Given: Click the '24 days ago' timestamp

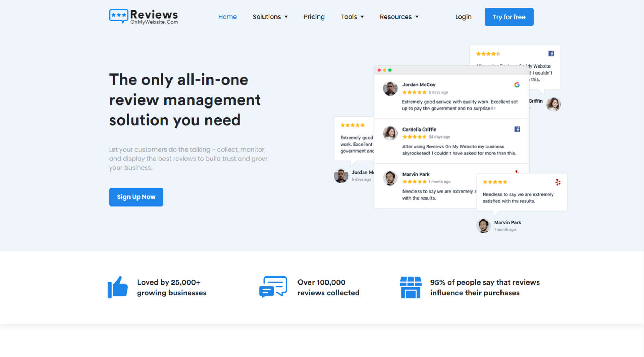Looking at the screenshot, I should coord(439,137).
